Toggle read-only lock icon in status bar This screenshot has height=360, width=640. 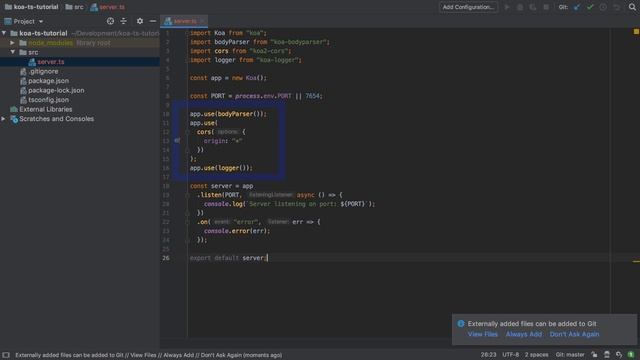[x=594, y=355]
